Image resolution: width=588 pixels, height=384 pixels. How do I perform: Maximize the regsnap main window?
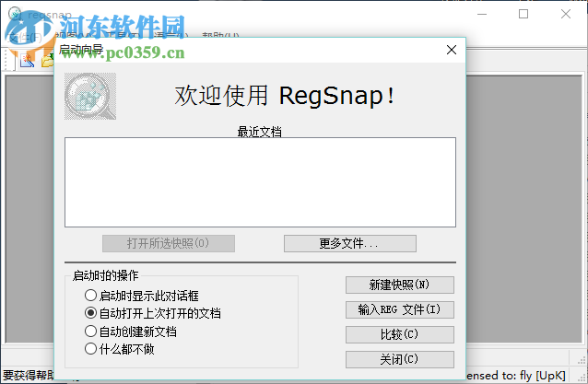[523, 14]
